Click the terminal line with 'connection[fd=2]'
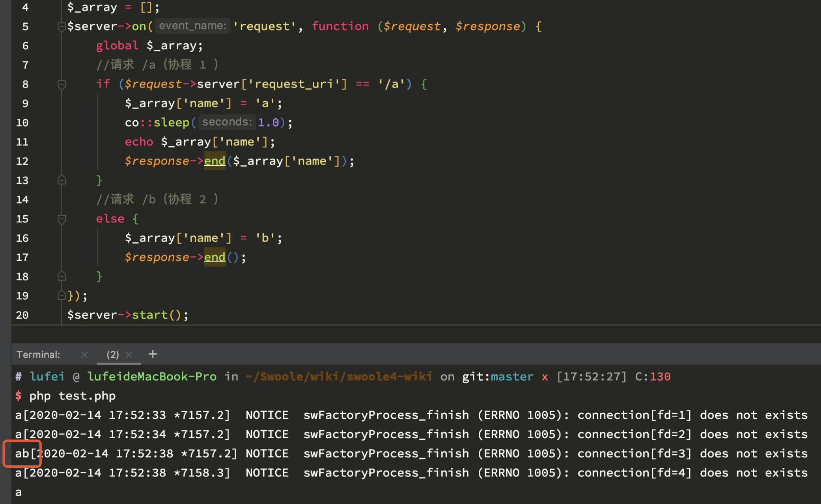 [x=412, y=435]
